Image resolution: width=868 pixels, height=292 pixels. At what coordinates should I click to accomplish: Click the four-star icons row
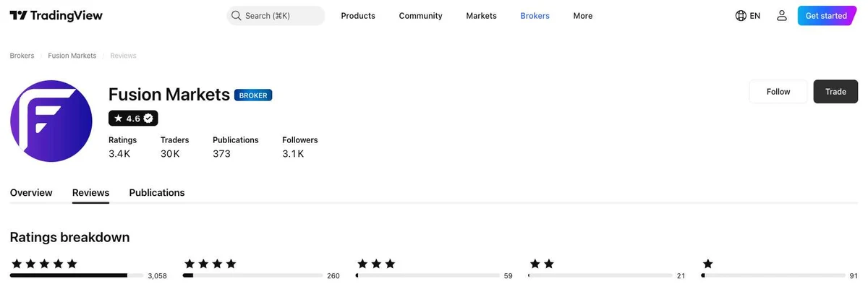pos(210,264)
